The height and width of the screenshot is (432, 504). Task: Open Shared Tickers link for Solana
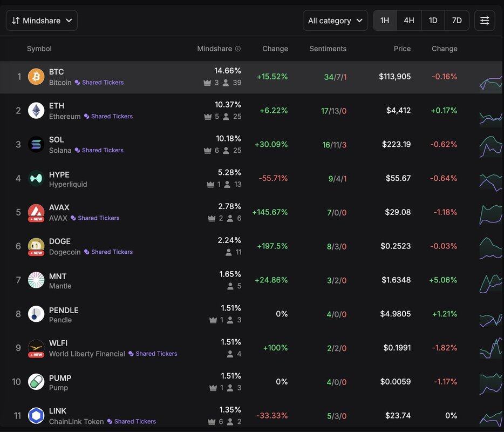(99, 150)
